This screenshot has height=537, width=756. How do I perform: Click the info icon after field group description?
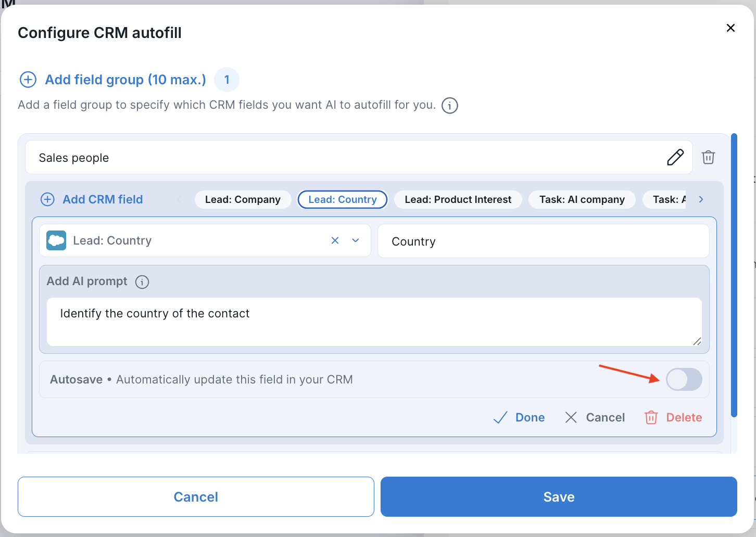click(449, 106)
